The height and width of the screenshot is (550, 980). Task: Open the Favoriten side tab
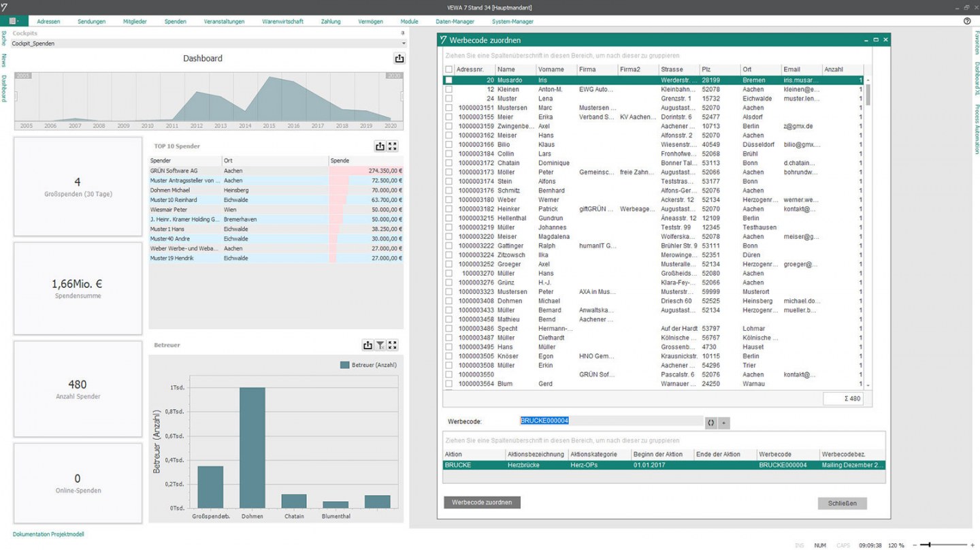pos(977,42)
